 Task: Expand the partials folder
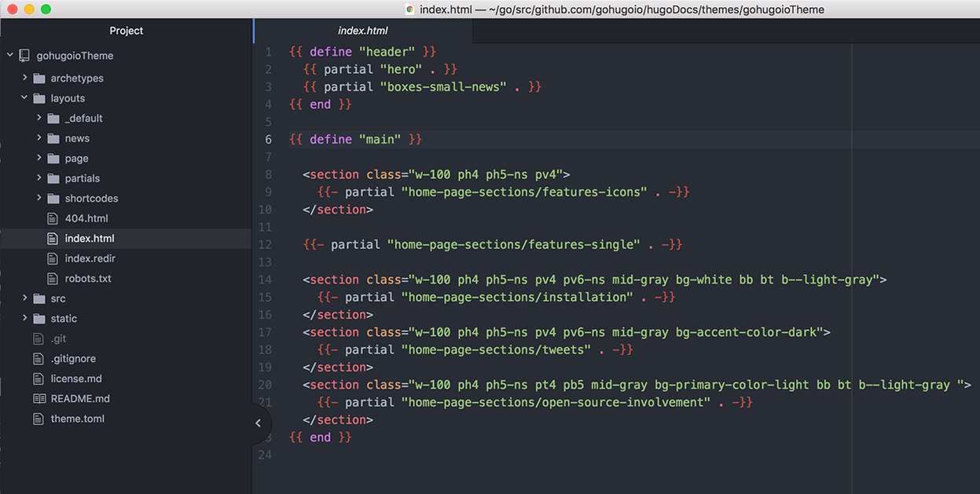38,177
